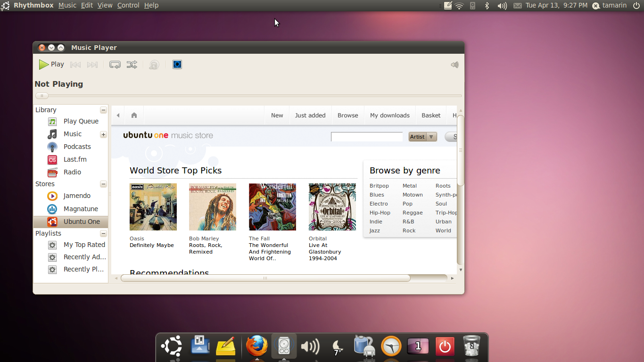Collapse the Library section
The width and height of the screenshot is (644, 362).
pyautogui.click(x=103, y=110)
